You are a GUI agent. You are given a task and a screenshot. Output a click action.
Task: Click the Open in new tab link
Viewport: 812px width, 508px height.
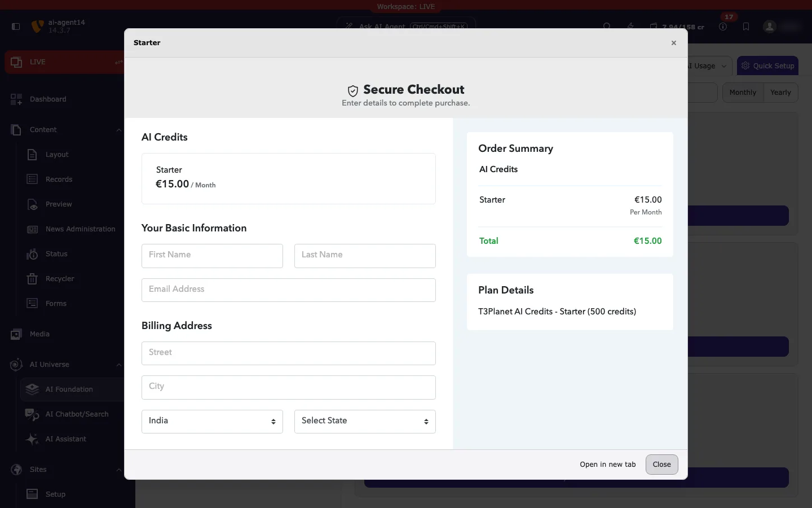[x=608, y=465]
